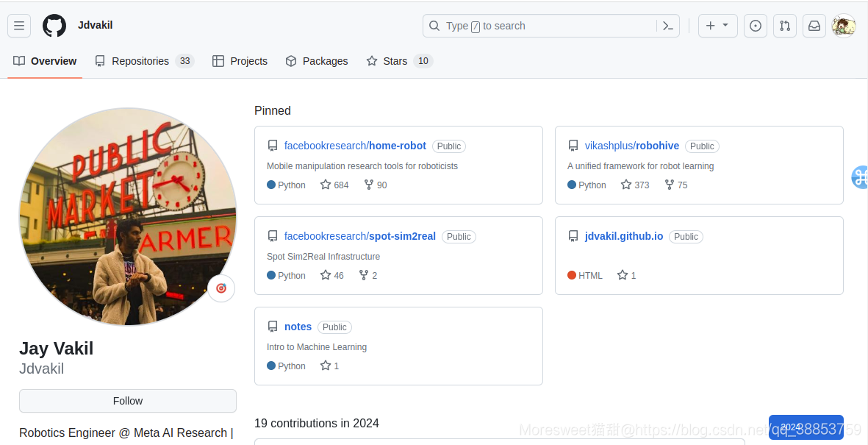Click star count 684 on home-robot

click(334, 185)
